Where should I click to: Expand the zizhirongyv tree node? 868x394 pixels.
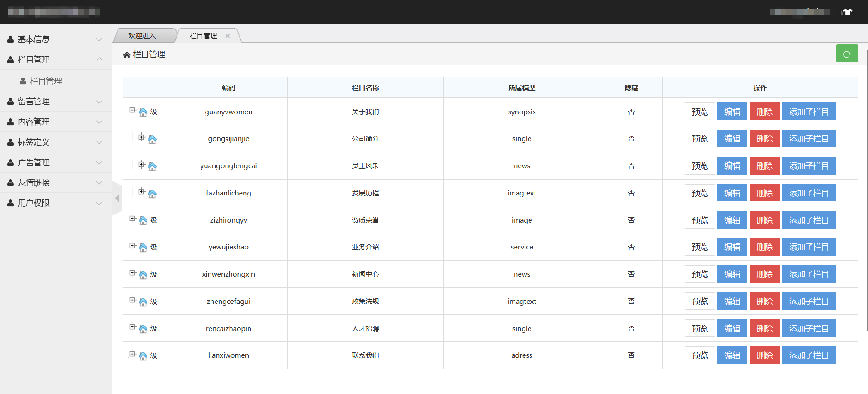[132, 219]
